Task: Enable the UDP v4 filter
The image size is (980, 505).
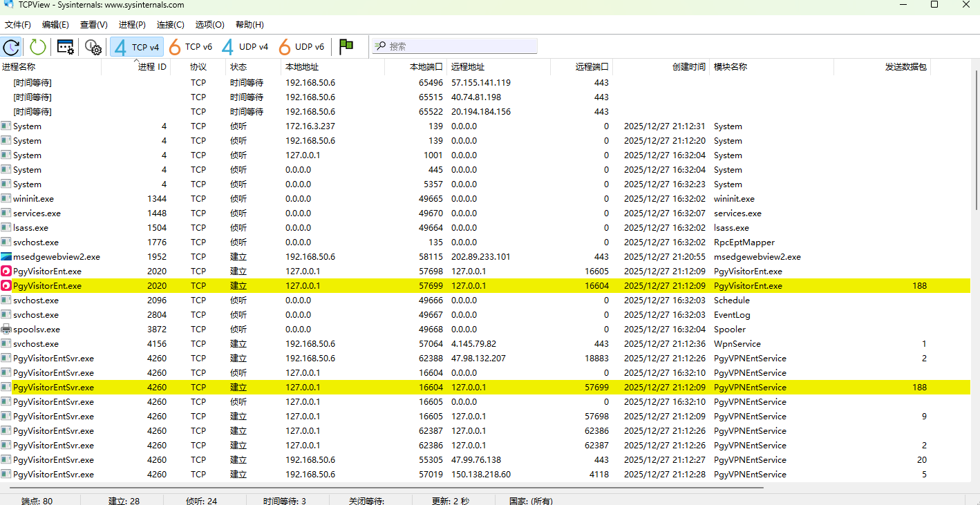Action: [245, 47]
